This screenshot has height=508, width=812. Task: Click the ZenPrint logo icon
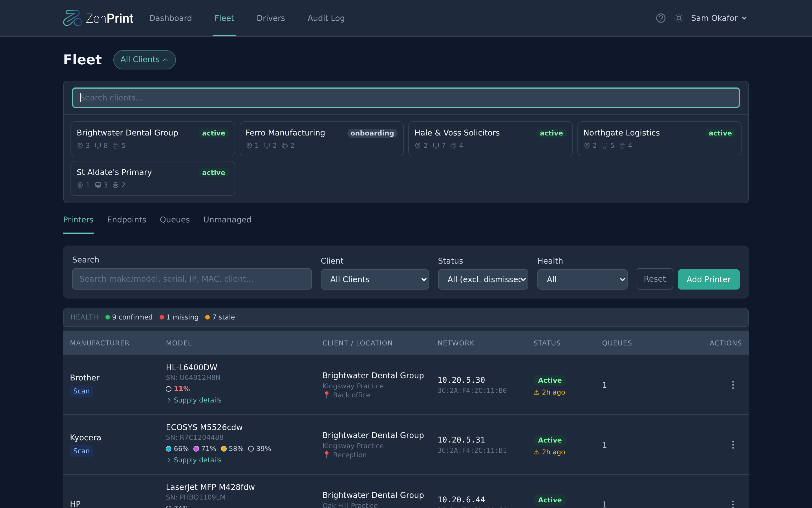[x=72, y=18]
